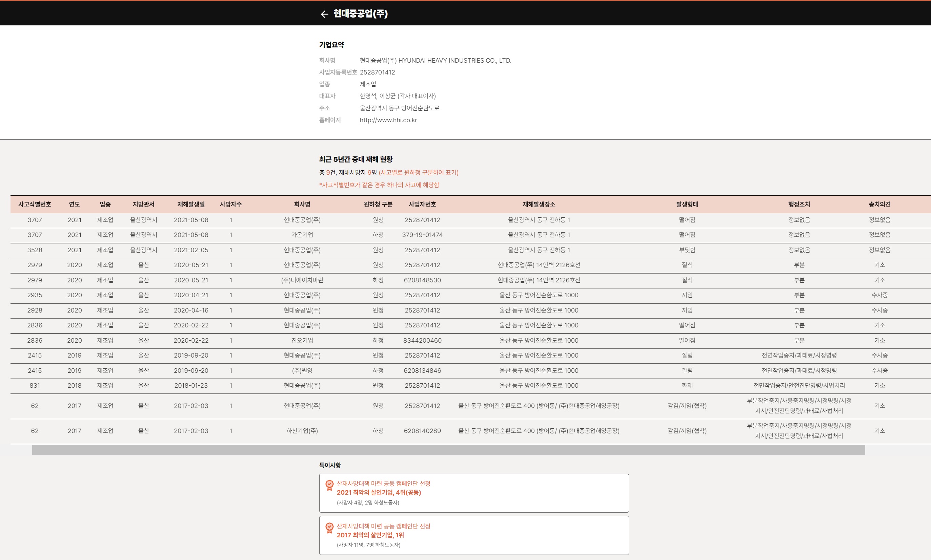Viewport: 931px width, 560px height.
Task: Click the 발생형태 column header
Action: (687, 204)
